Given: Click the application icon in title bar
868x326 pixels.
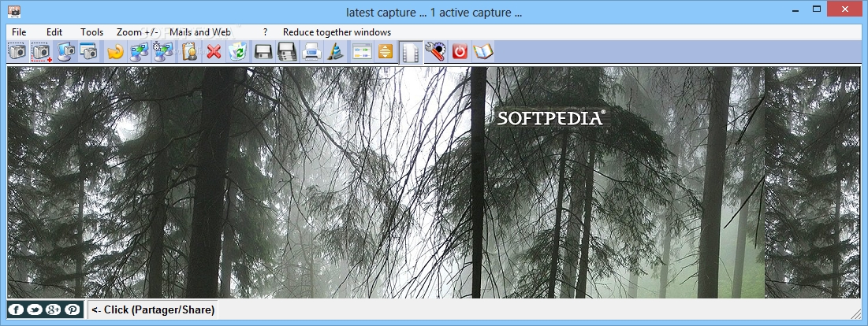Looking at the screenshot, I should [x=15, y=12].
